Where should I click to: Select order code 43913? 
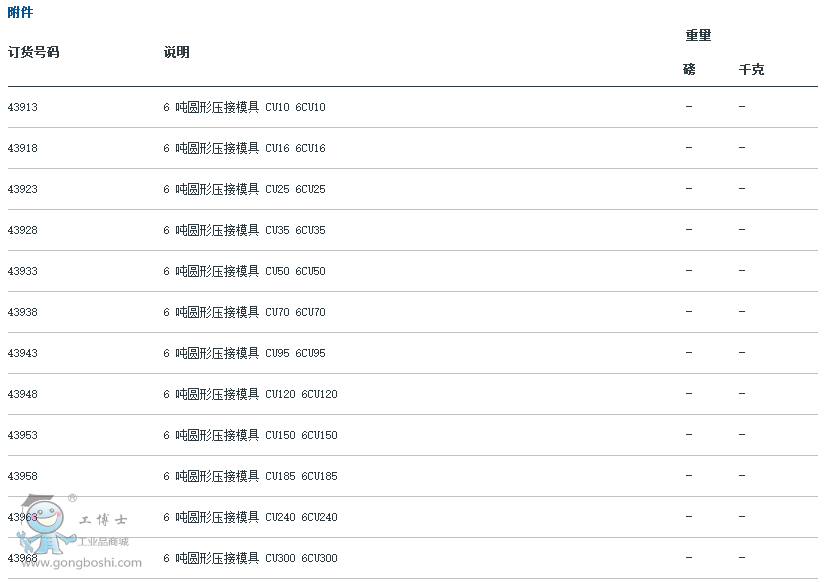pos(23,107)
